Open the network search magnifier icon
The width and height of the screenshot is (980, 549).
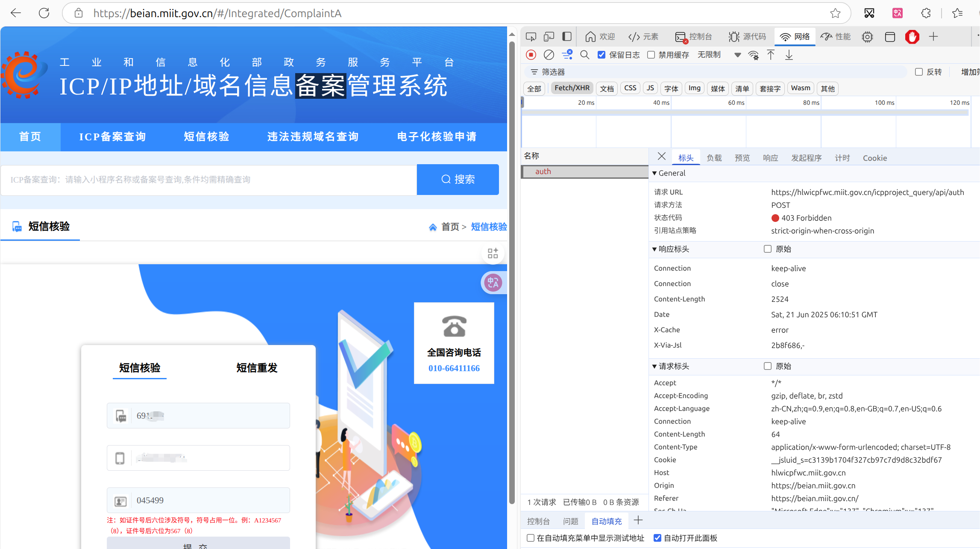tap(584, 55)
